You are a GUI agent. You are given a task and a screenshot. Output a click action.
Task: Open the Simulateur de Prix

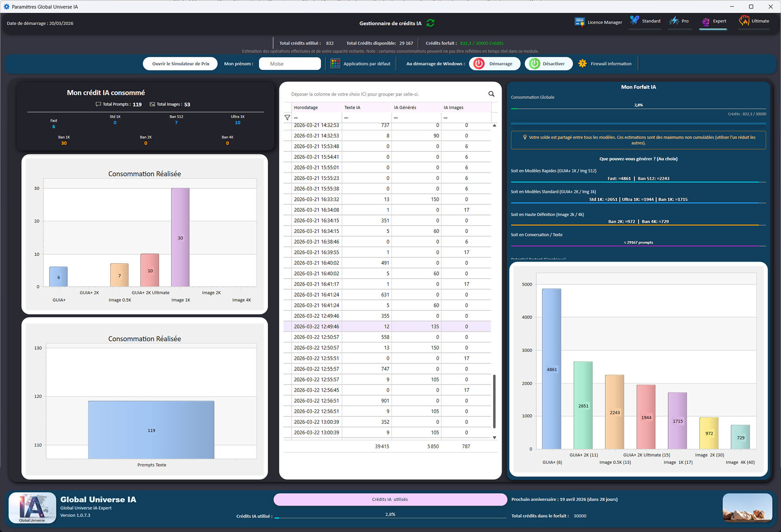point(180,64)
